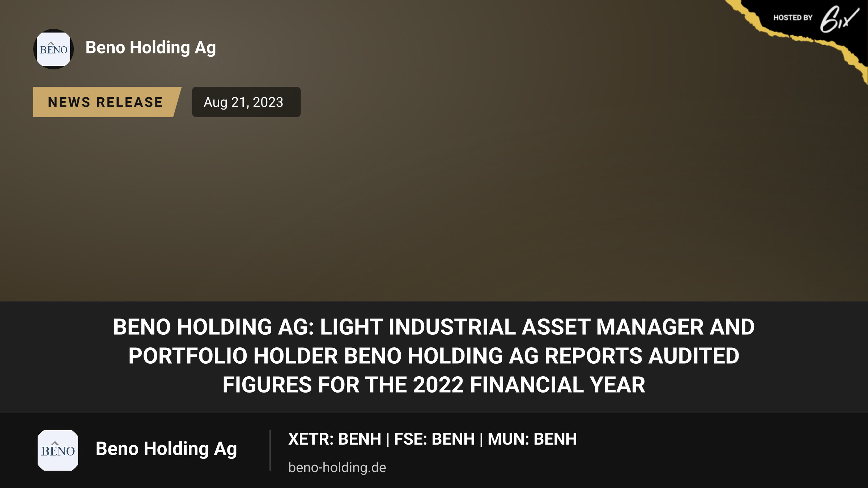Click the Aug 21, 2023 date chip
Screen dimensions: 868x488
tap(246, 102)
